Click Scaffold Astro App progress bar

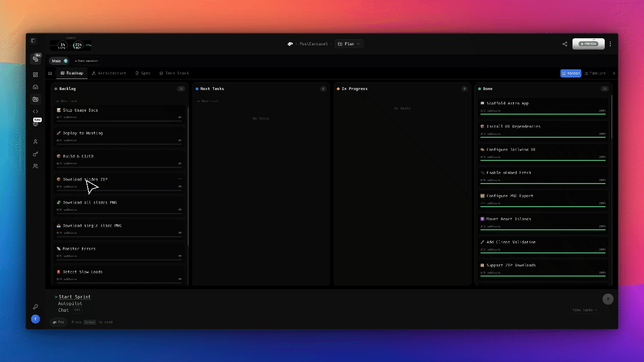pyautogui.click(x=543, y=114)
